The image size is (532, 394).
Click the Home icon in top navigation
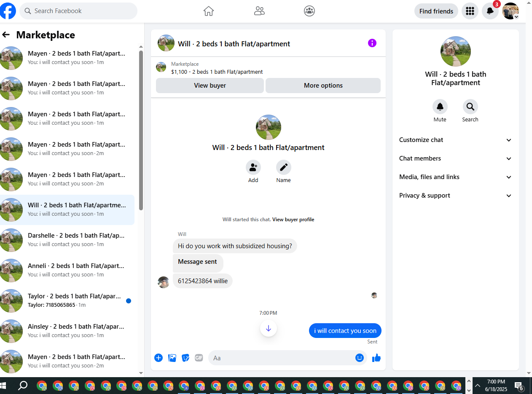point(209,11)
